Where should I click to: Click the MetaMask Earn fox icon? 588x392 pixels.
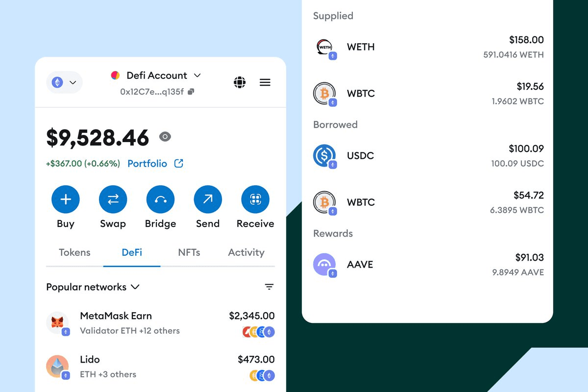pos(58,323)
